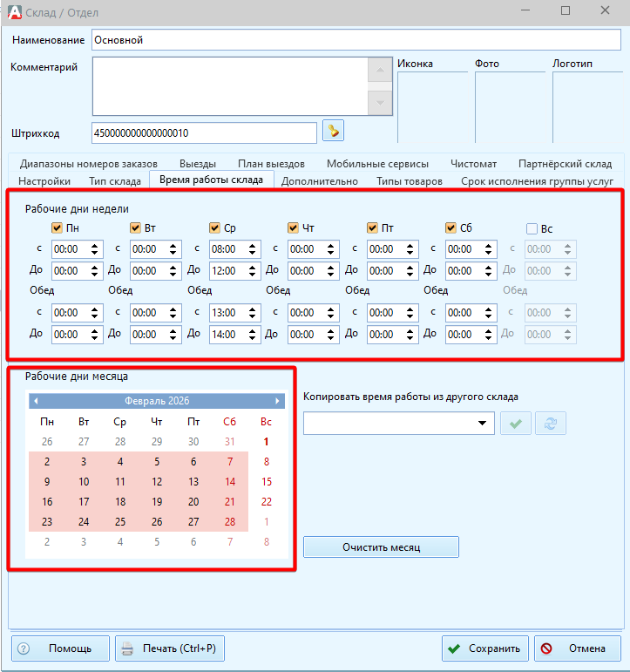Open the Настройки tab

pyautogui.click(x=44, y=181)
